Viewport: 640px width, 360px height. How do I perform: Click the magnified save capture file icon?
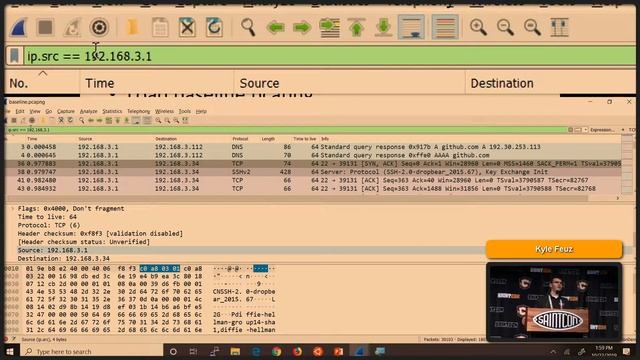click(160, 27)
